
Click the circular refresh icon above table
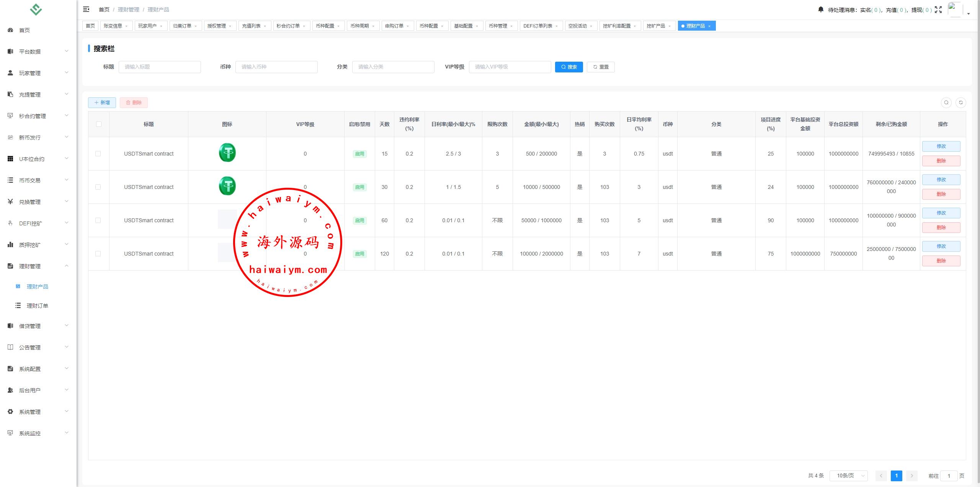(x=960, y=102)
